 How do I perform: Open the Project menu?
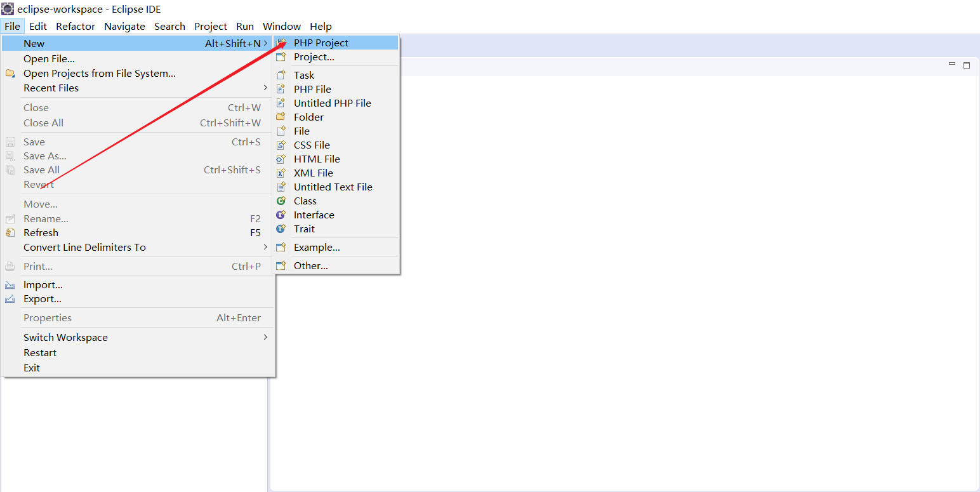(x=211, y=26)
